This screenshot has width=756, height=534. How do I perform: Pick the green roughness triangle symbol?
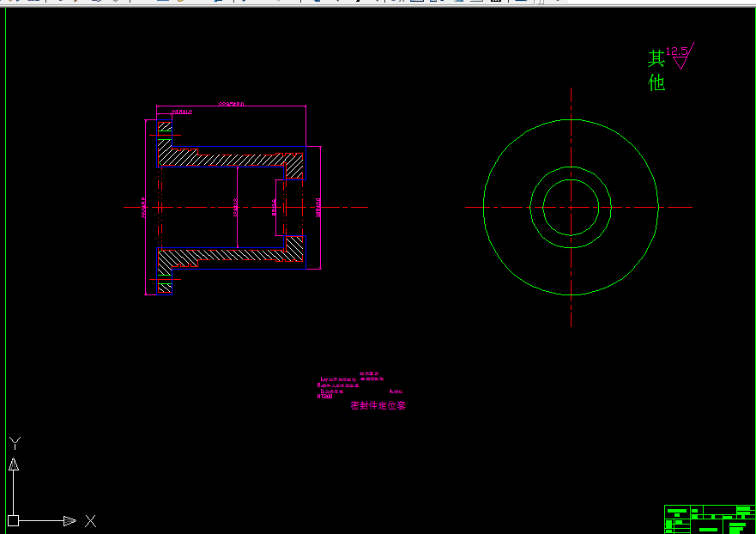click(680, 63)
